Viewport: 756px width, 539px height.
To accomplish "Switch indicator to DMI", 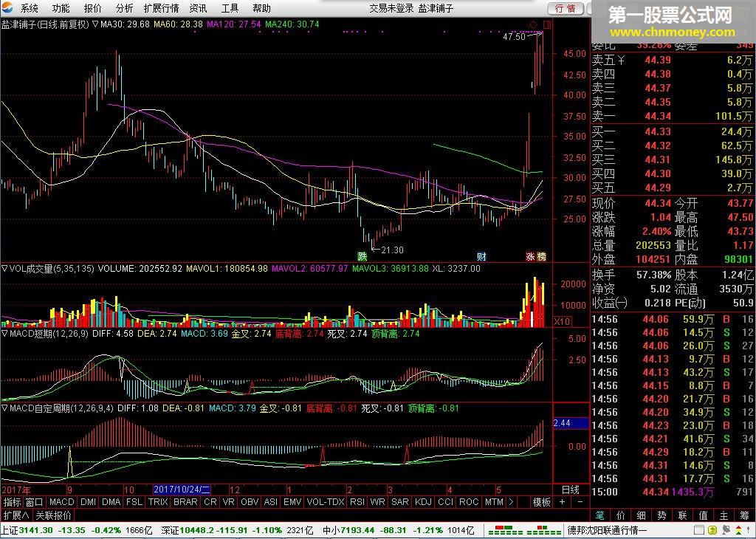I will click(x=89, y=502).
